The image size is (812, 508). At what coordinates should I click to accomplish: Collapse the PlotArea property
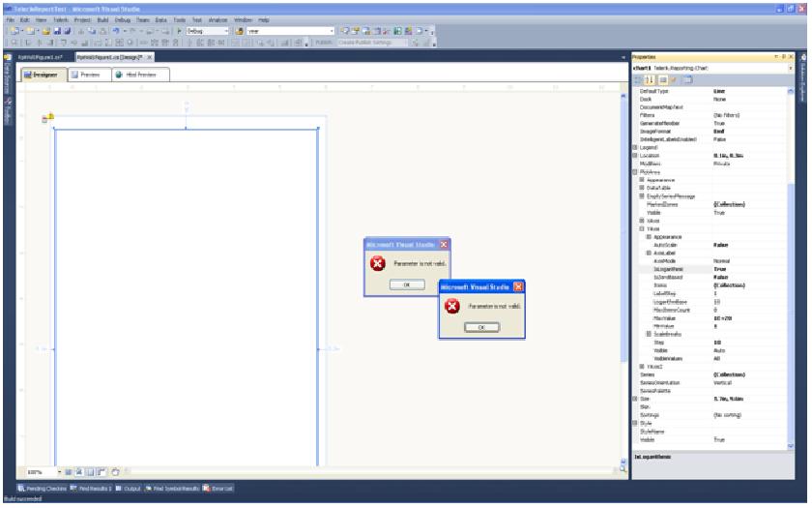coord(635,172)
